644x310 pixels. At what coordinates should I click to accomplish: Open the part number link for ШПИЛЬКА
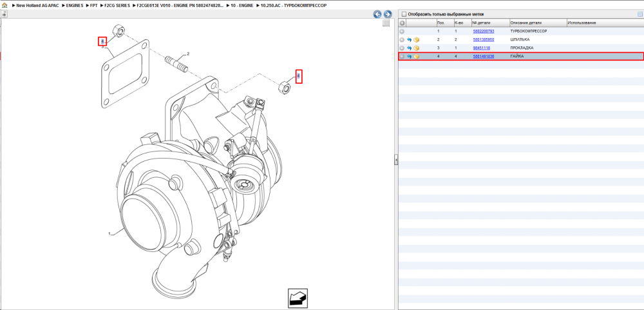tap(484, 39)
